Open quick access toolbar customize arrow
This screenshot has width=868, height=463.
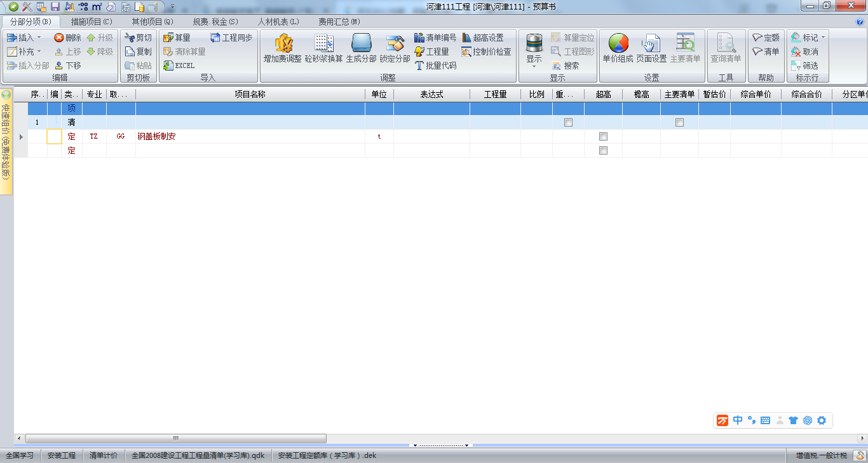pyautogui.click(x=172, y=6)
